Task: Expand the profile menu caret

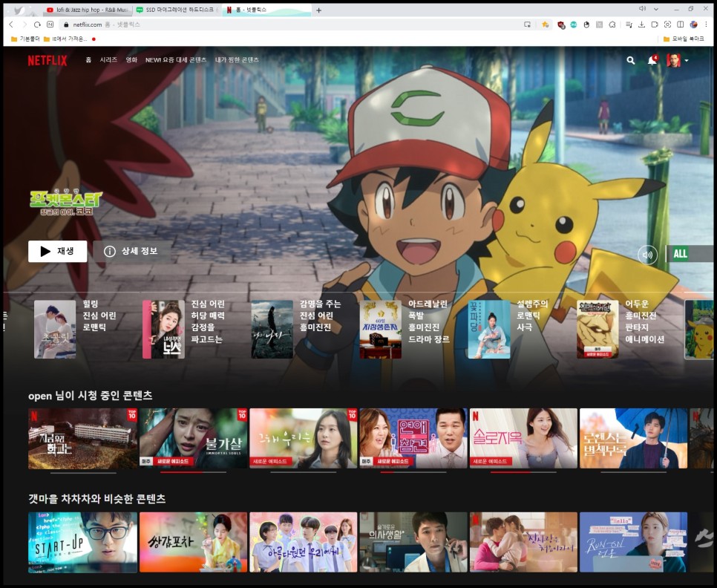Action: (687, 60)
